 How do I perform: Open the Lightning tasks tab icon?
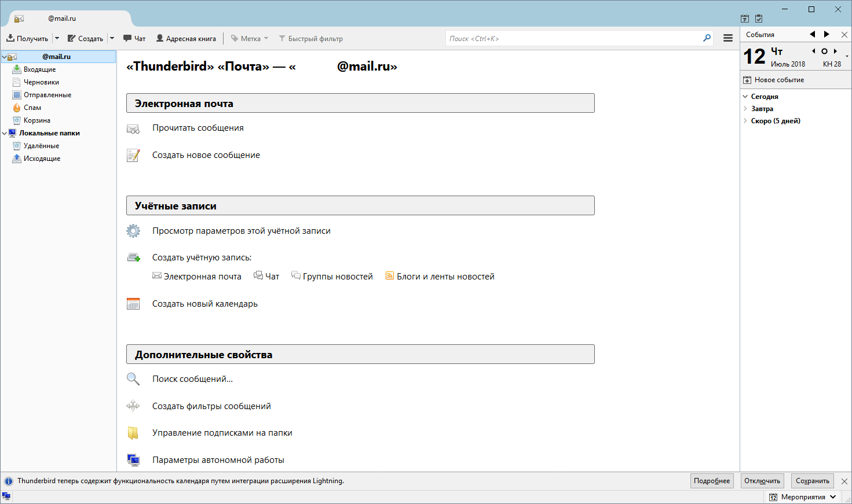tap(759, 19)
